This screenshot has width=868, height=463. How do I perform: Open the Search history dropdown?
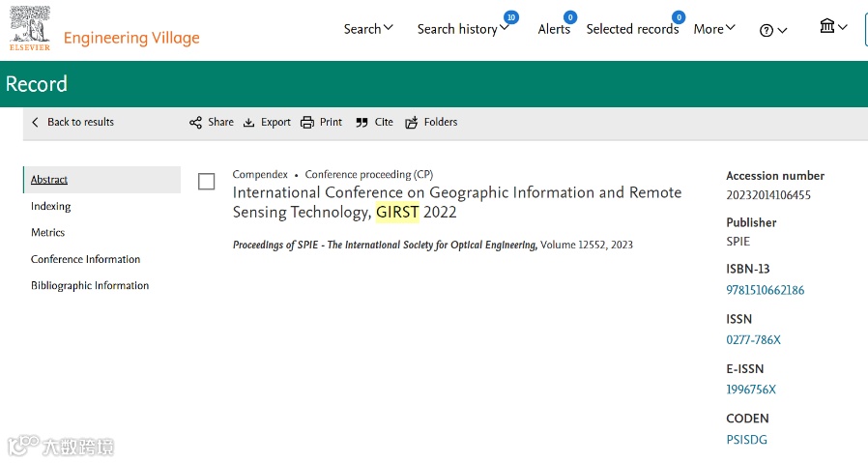(463, 29)
